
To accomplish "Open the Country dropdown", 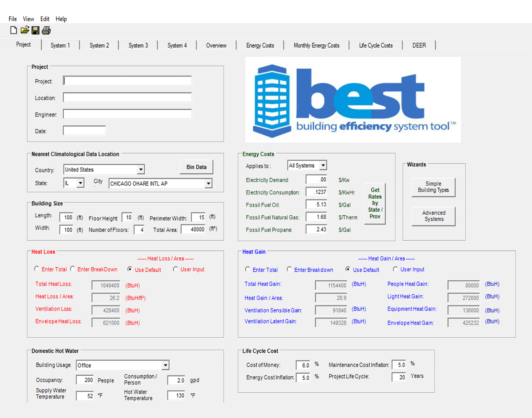I will tap(141, 169).
